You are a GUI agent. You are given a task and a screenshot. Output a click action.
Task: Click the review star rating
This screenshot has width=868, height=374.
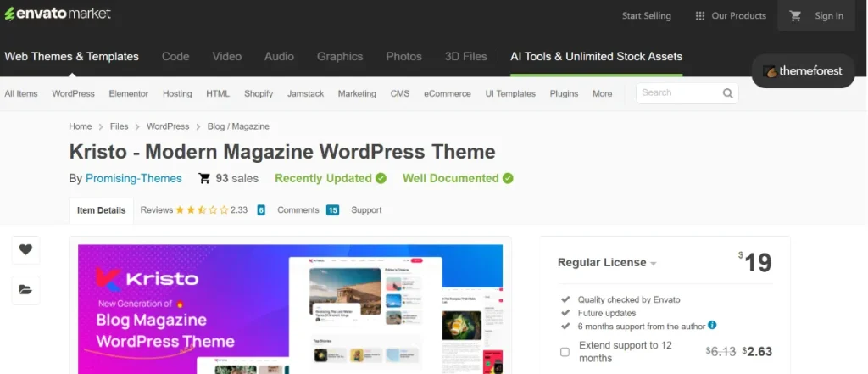pyautogui.click(x=202, y=210)
